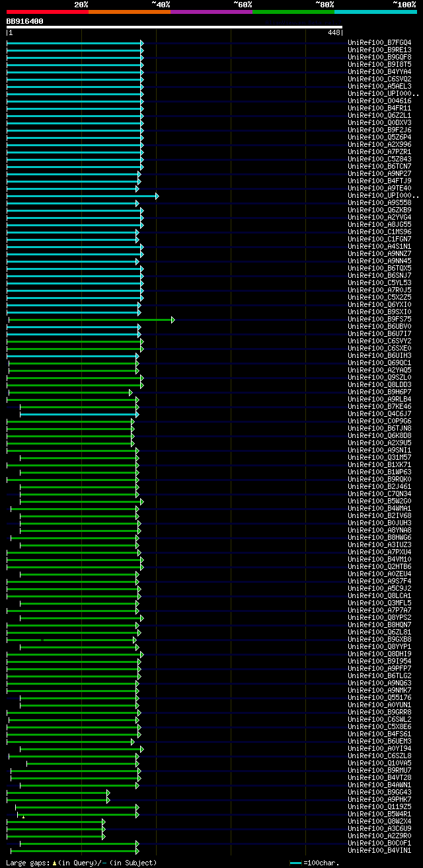Click label UniRef100_B1XK71
The image size is (423, 868).
379,465
